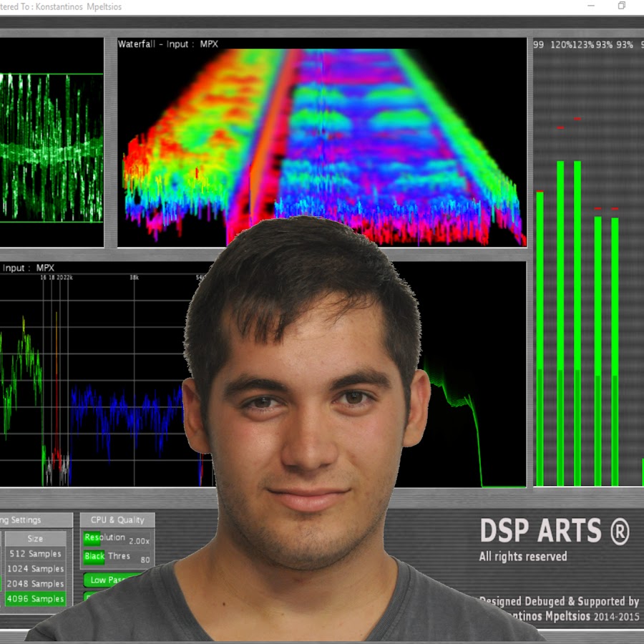Click the 120% readout above meters
644x644 pixels.
tap(561, 45)
